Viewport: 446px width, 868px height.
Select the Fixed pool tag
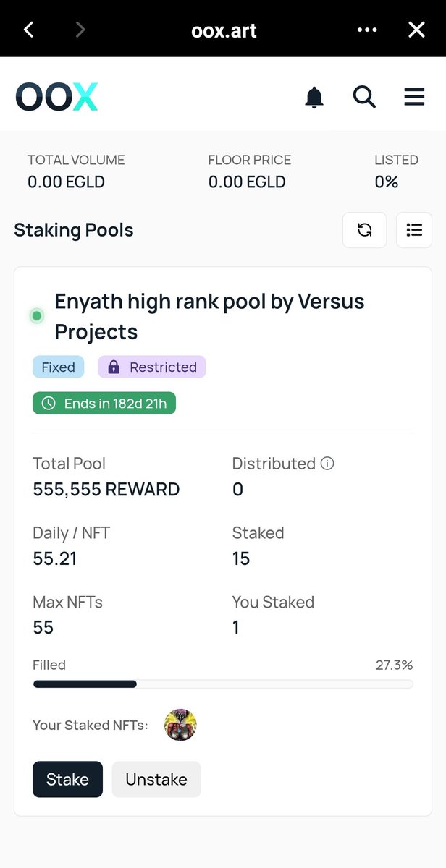(x=59, y=367)
